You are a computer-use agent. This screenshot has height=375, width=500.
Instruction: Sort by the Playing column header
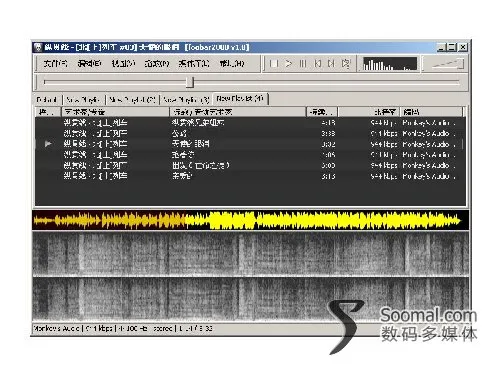(48, 112)
